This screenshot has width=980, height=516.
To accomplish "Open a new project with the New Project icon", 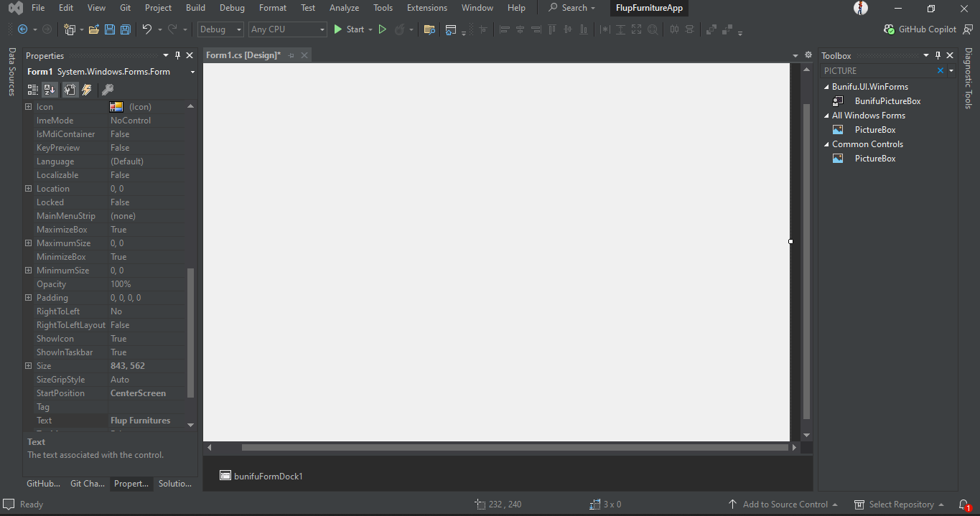I will [70, 29].
